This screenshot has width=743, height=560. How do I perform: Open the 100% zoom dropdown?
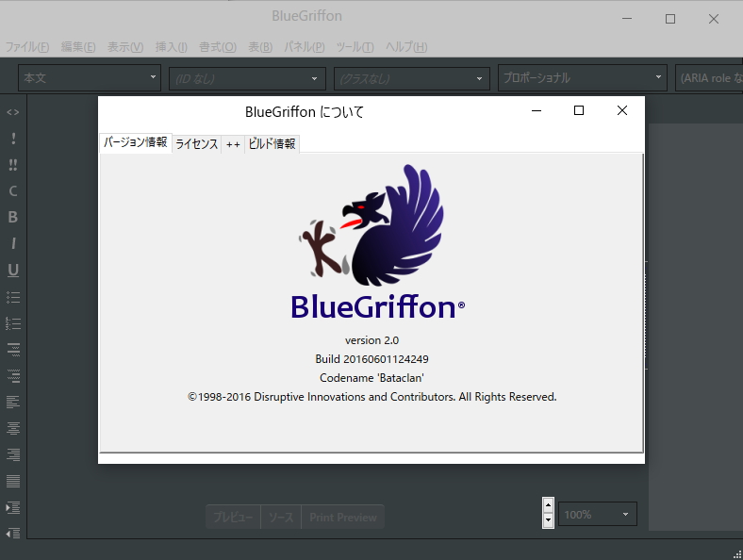click(x=598, y=514)
